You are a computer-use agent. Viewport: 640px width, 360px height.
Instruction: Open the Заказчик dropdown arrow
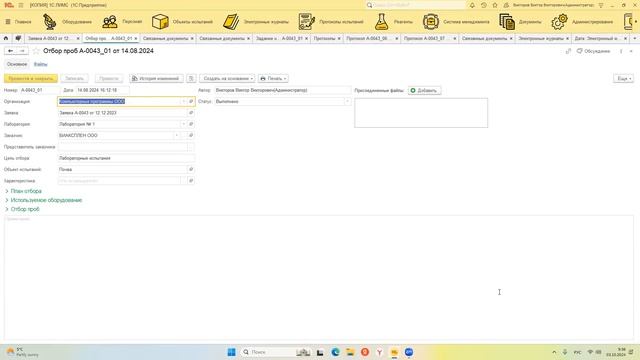pos(177,135)
